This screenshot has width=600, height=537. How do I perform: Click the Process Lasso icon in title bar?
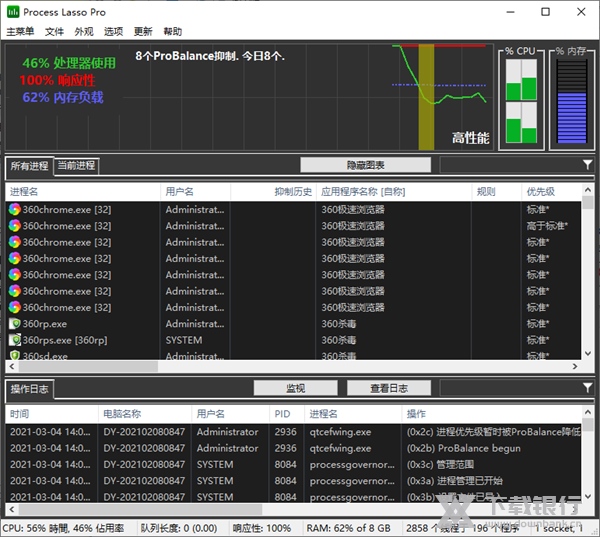click(x=11, y=12)
